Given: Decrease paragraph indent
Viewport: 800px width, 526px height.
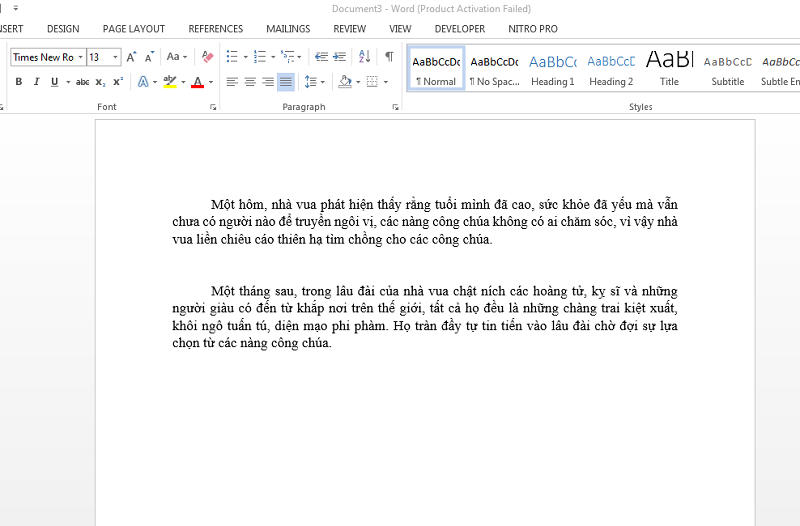Looking at the screenshot, I should click(321, 57).
